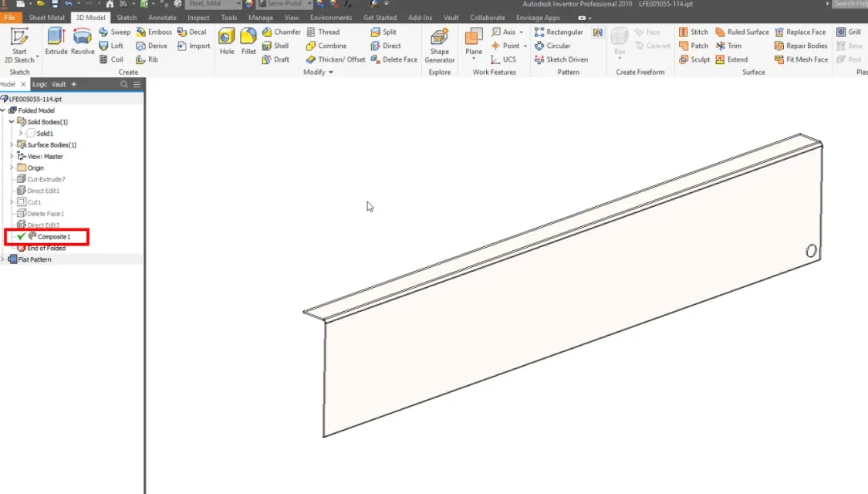868x494 pixels.
Task: Switch to the Annotate tab
Action: (x=162, y=18)
